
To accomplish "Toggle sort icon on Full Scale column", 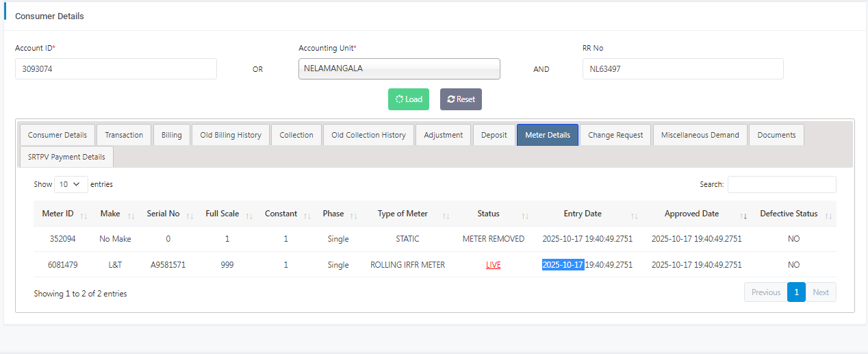I will (x=249, y=215).
